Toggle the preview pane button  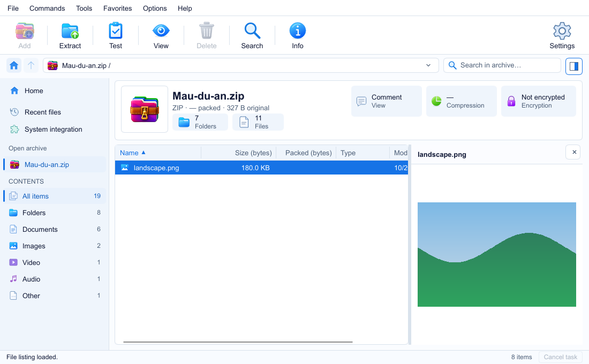point(573,66)
